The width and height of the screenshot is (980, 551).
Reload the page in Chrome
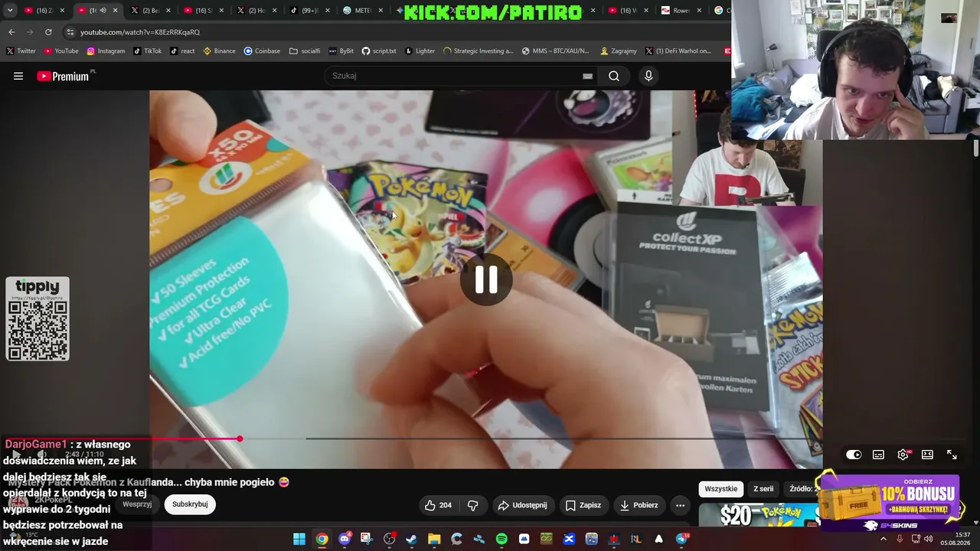[x=48, y=32]
